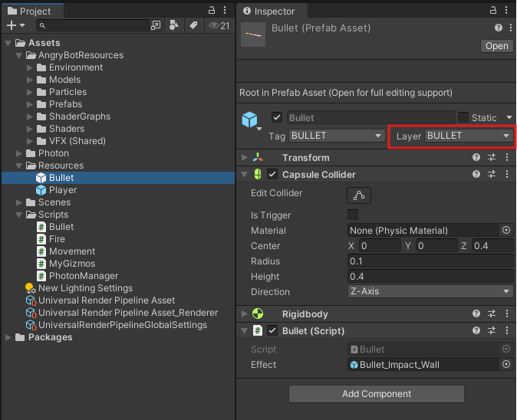The height and width of the screenshot is (420, 517).
Task: Click the plus create asset button
Action: (x=12, y=25)
